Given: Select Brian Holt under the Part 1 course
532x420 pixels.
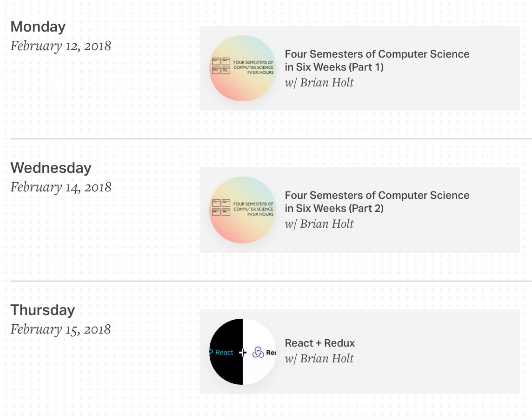Looking at the screenshot, I should click(x=327, y=82).
